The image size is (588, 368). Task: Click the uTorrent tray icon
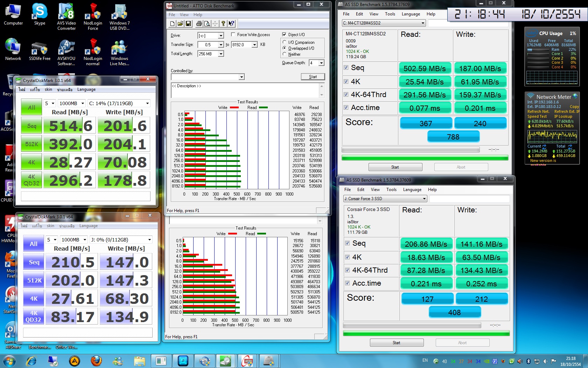(x=436, y=361)
